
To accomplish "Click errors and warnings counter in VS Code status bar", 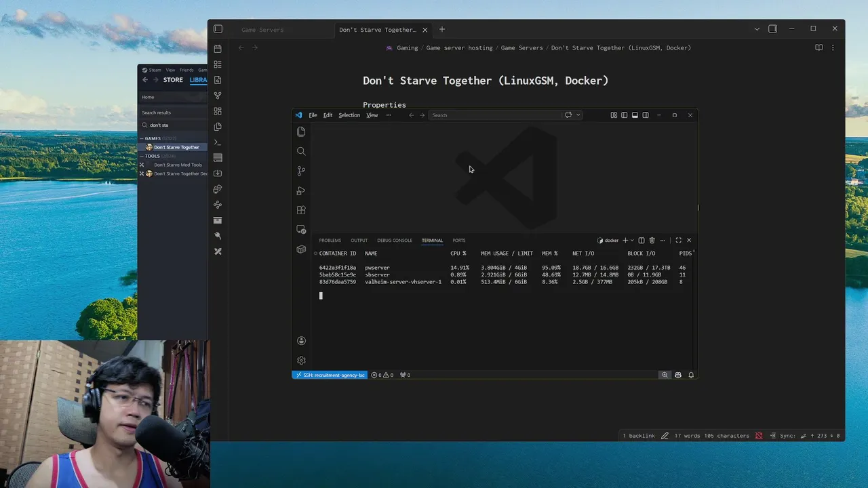I will point(382,375).
